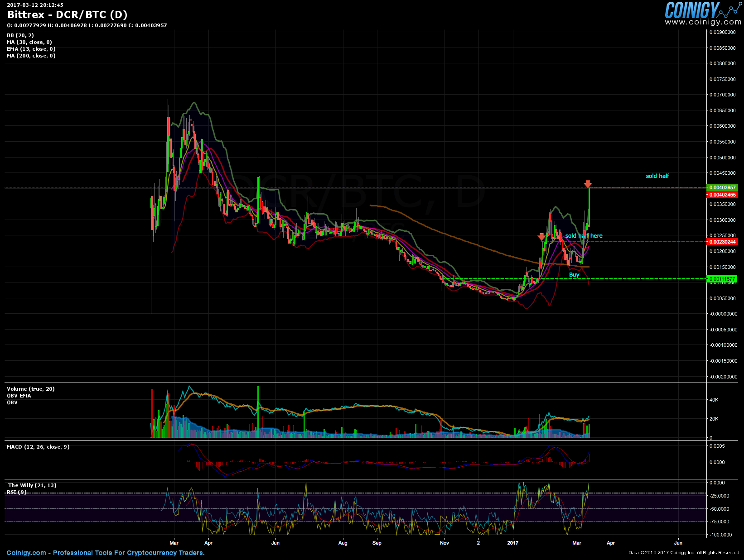Click the 20K volume axis label
This screenshot has height=560, width=744.
[714, 419]
